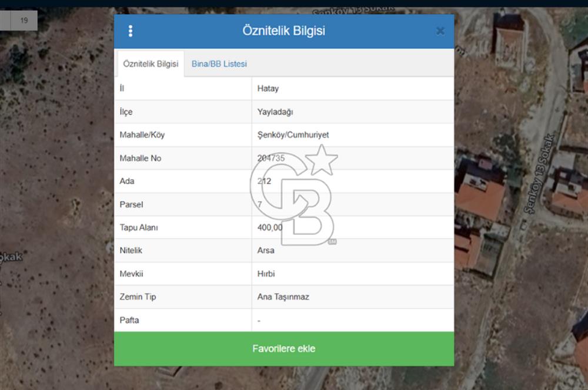588x390 pixels.
Task: Click the Zemin Tip value Ana Taşınmaz
Action: [283, 297]
